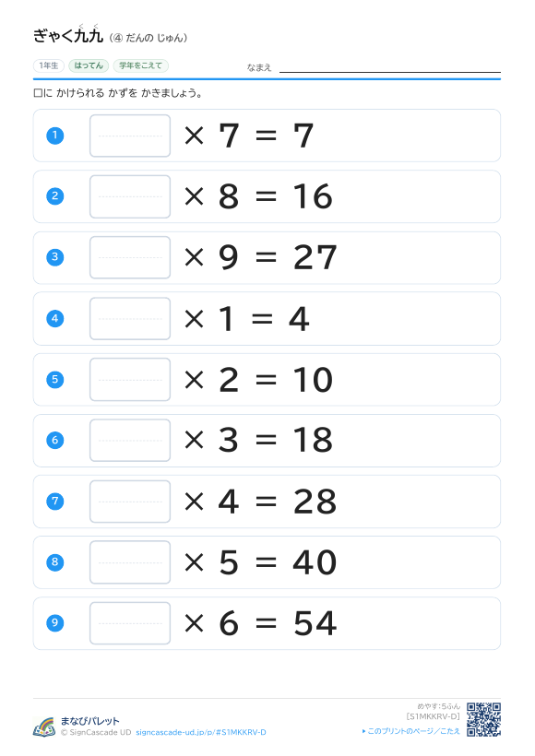Click the blue number 2 problem badge
535x756 pixels.
(55, 196)
